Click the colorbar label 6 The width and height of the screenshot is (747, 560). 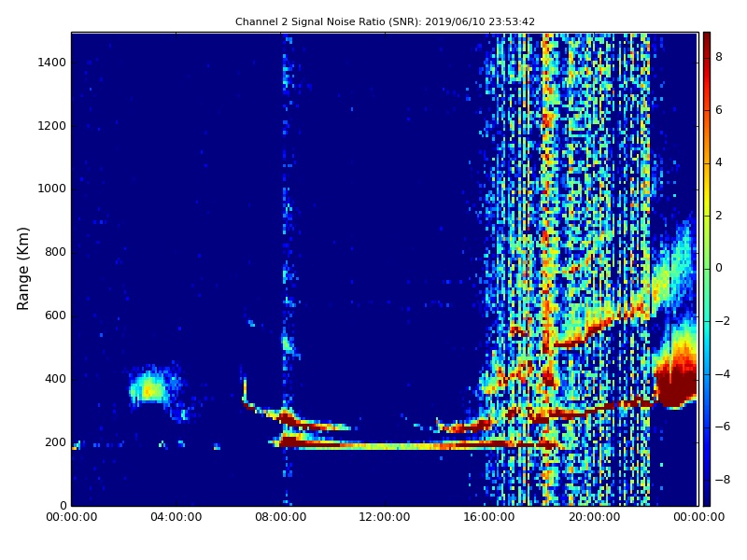point(719,110)
